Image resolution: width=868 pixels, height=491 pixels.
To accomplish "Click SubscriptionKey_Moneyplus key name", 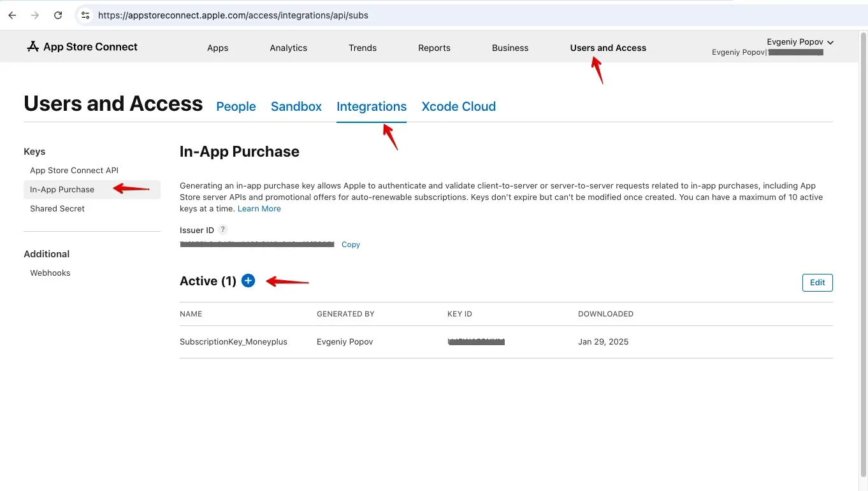I will [x=233, y=342].
